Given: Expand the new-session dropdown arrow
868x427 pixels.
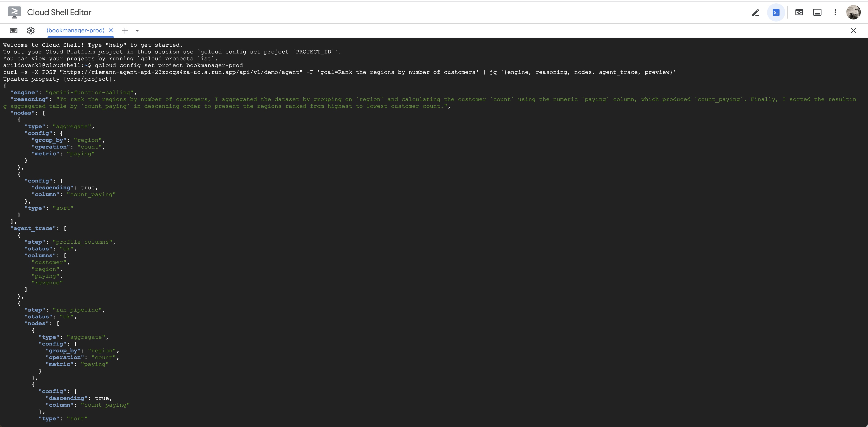Looking at the screenshot, I should point(137,31).
